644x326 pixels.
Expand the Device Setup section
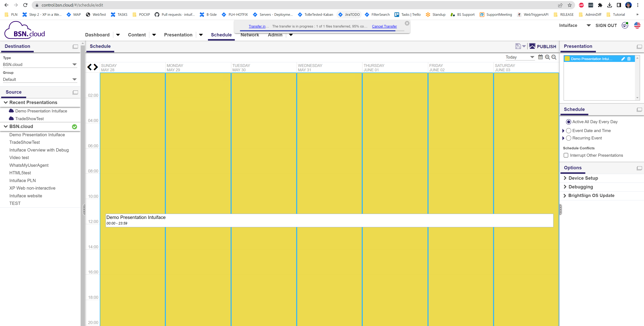click(x=583, y=178)
